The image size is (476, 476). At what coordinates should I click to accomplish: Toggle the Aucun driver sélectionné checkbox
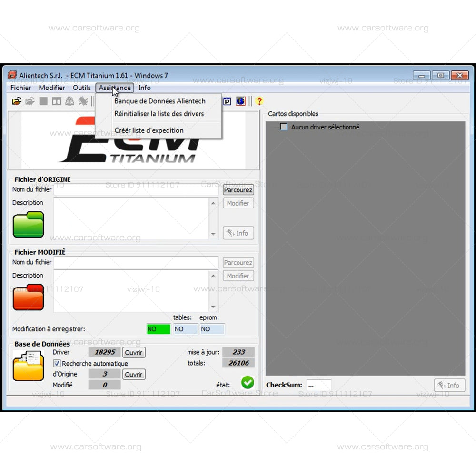pos(284,127)
